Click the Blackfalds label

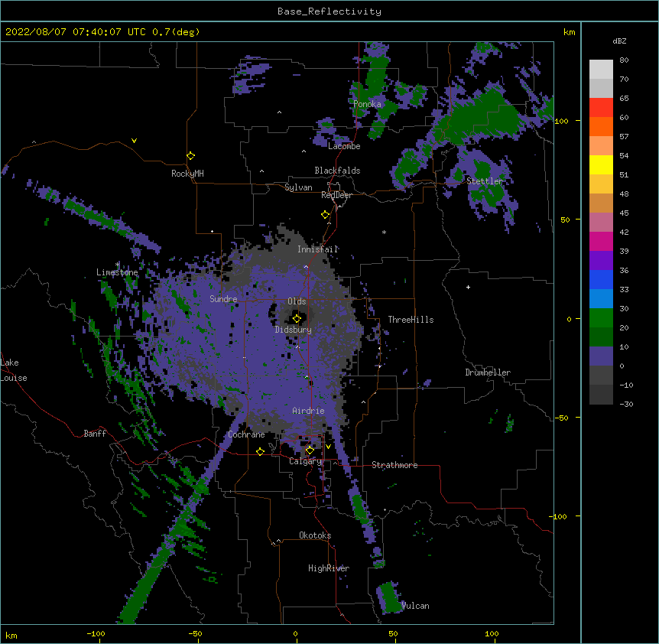click(337, 171)
